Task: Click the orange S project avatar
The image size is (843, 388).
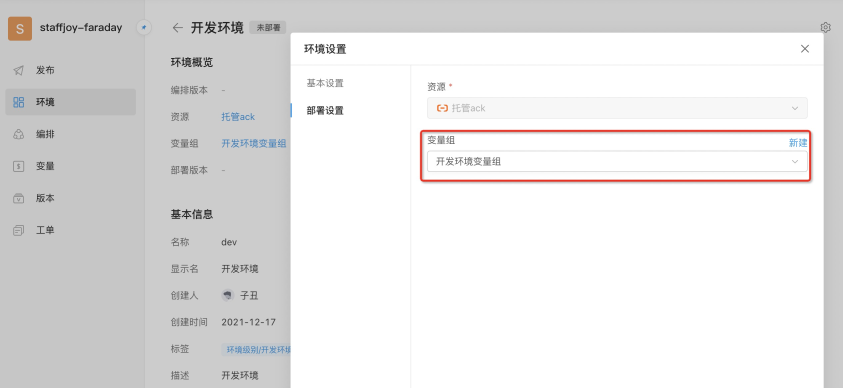Action: pyautogui.click(x=20, y=28)
